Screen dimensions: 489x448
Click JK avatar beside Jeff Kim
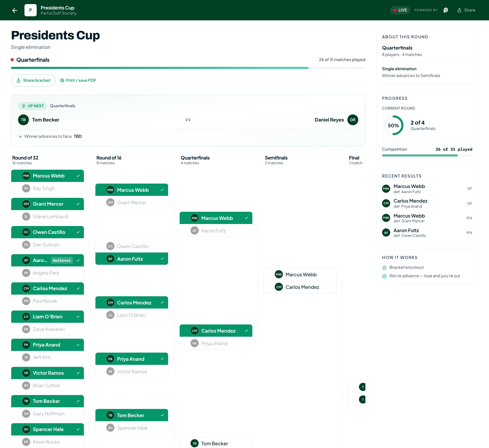(26, 357)
